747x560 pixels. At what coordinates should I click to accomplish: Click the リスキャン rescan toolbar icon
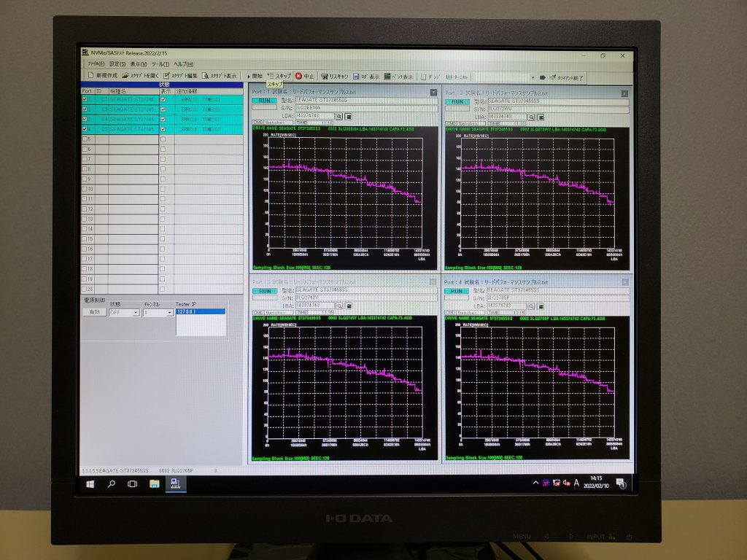(325, 76)
